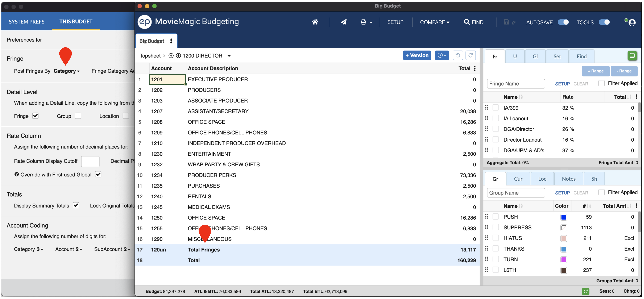This screenshot has height=299, width=644.
Task: Click the blue PUSH color swatch
Action: (563, 217)
